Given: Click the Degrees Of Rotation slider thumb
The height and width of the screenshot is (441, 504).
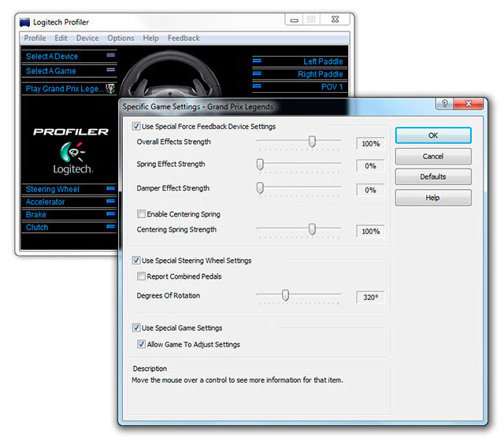Looking at the screenshot, I should pyautogui.click(x=285, y=295).
